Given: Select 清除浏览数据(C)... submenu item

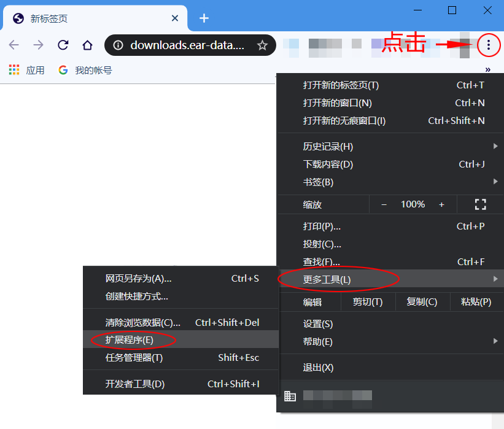Looking at the screenshot, I should 180,322.
